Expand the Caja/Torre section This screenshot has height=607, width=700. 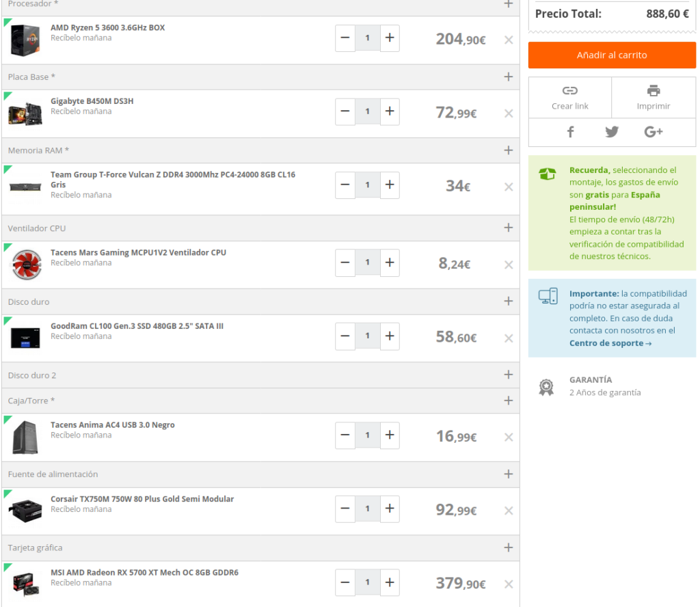click(x=509, y=401)
